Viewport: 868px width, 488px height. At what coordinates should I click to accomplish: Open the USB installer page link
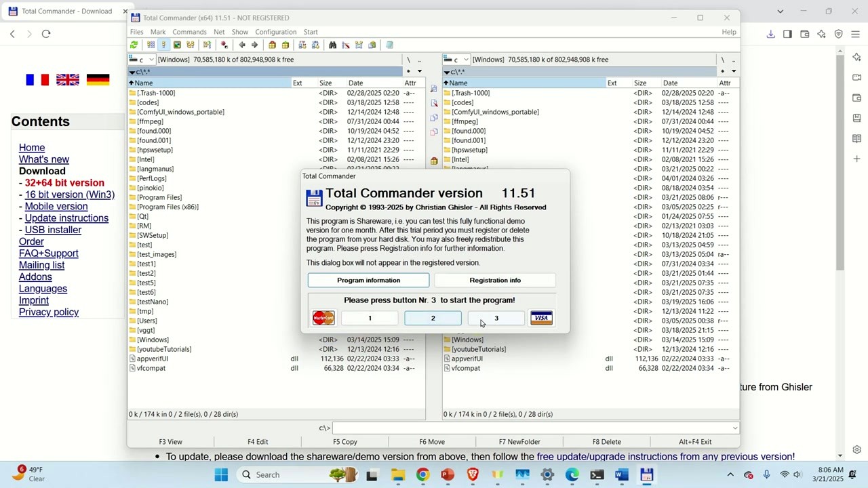pyautogui.click(x=53, y=229)
